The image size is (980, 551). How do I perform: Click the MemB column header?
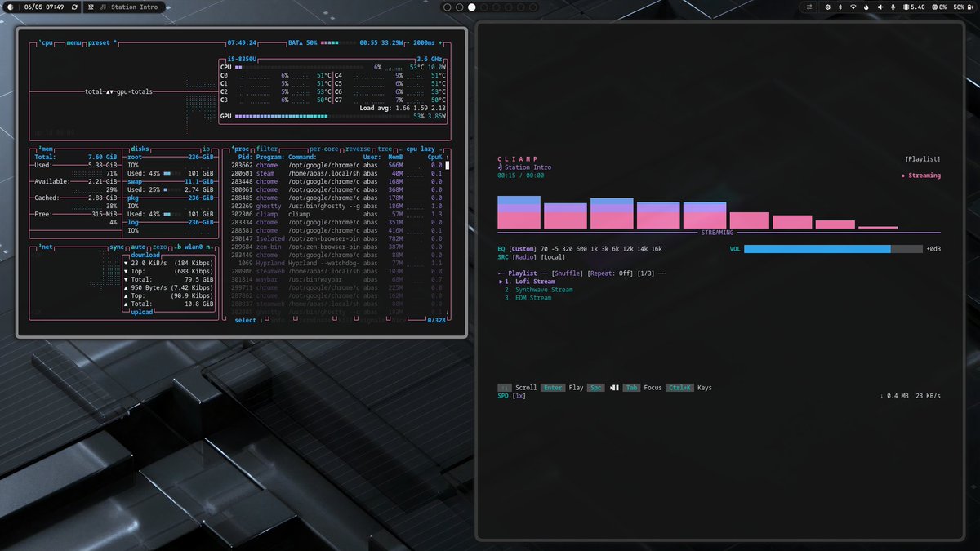(395, 157)
